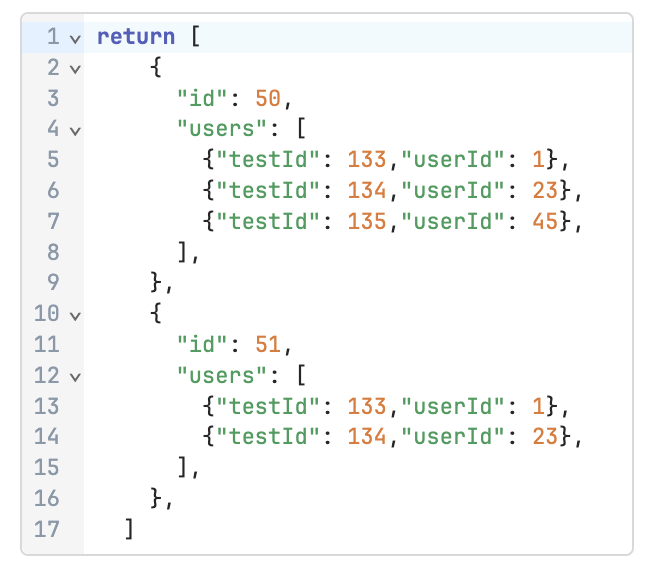Viewport: 652px width, 570px height.
Task: Click the return keyword on line 1
Action: click(135, 38)
